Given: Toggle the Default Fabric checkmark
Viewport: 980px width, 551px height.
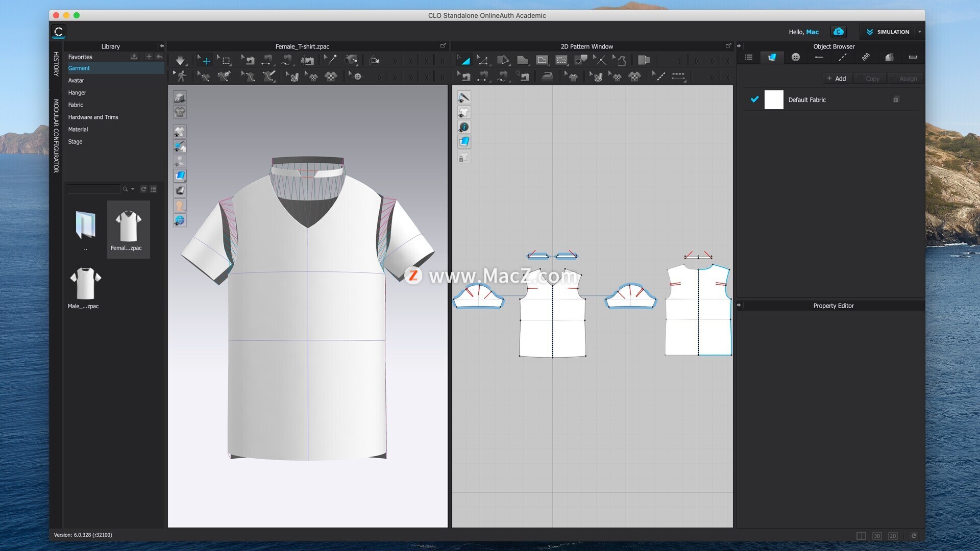Looking at the screenshot, I should (x=754, y=99).
